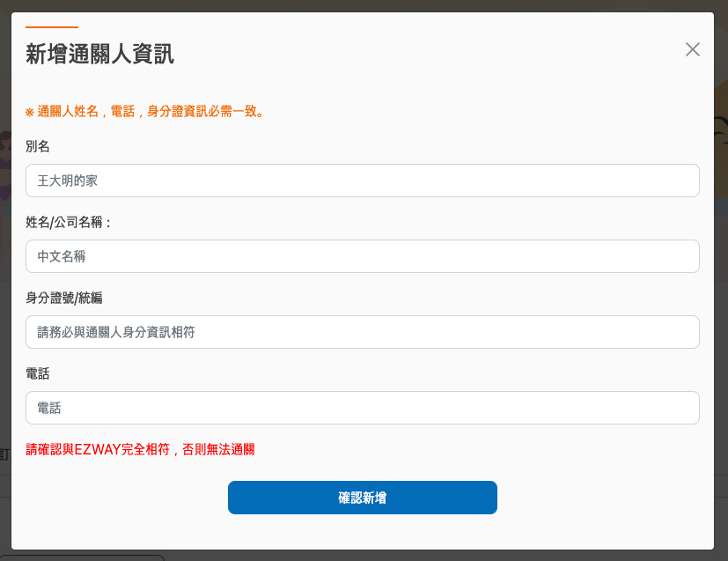Click the 電話 label above the field

38,373
